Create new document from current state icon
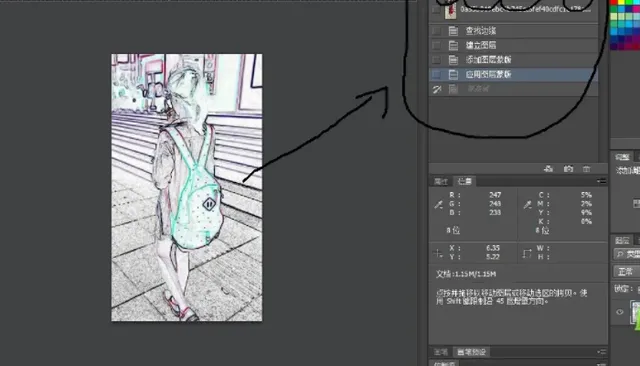Image resolution: width=640 pixels, height=366 pixels. coord(549,169)
